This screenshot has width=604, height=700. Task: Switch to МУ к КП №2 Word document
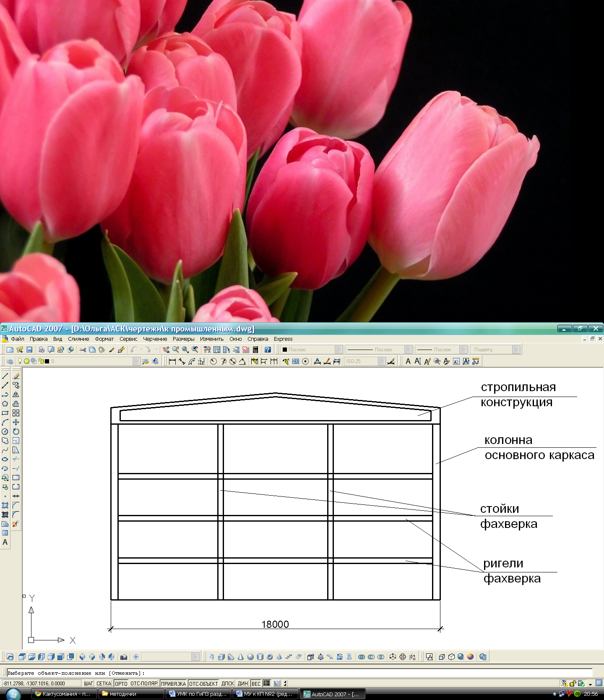tap(266, 694)
